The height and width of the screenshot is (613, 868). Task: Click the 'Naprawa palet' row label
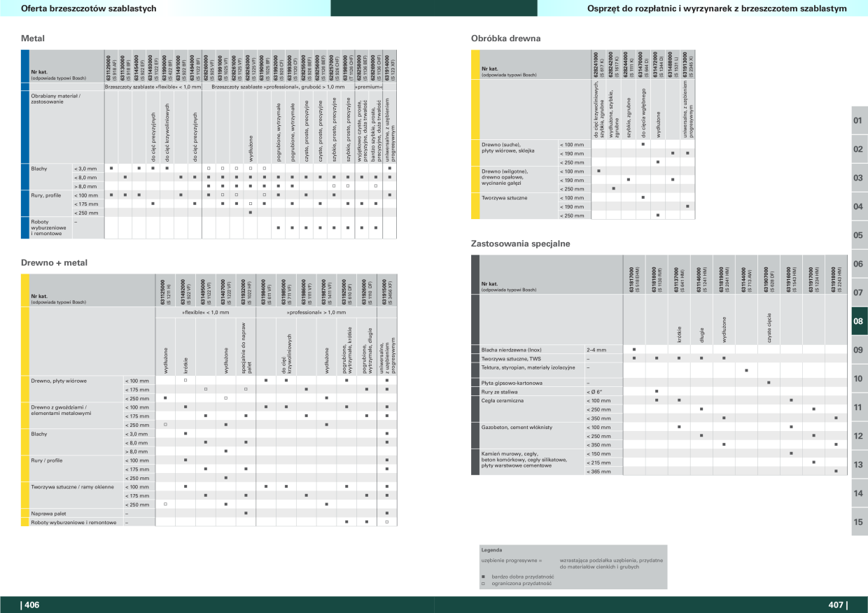coord(50,513)
